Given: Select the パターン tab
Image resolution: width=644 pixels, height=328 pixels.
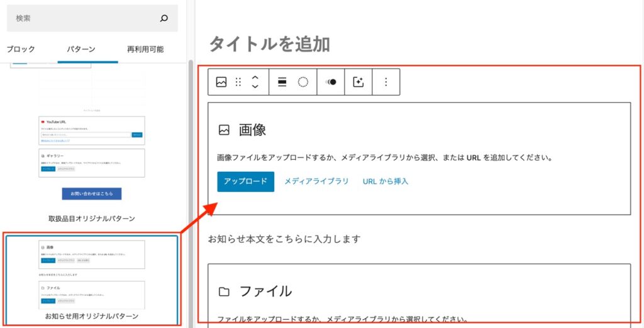Looking at the screenshot, I should (80, 49).
